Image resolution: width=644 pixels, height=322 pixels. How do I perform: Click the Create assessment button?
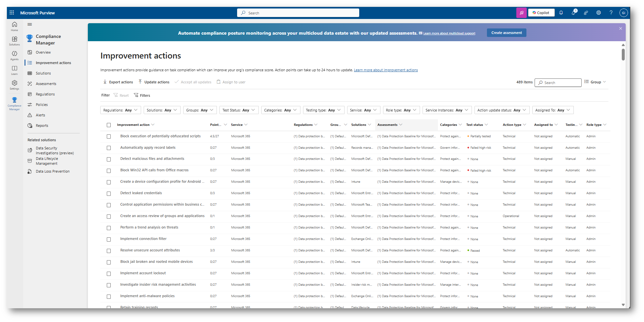point(506,33)
